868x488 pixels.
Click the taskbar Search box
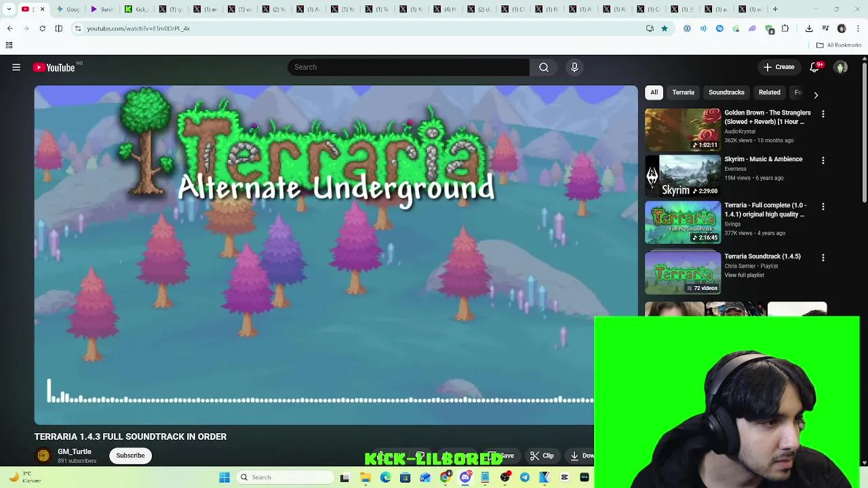click(285, 477)
